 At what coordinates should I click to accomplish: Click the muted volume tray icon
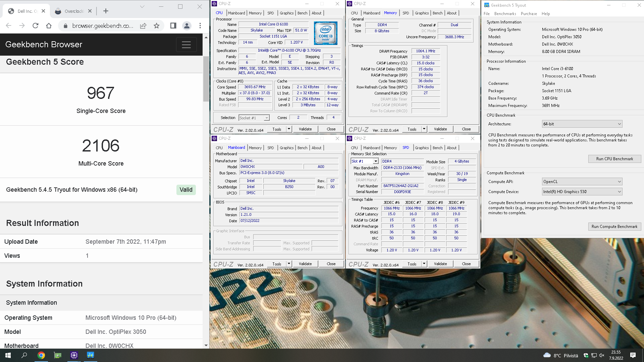(602, 355)
